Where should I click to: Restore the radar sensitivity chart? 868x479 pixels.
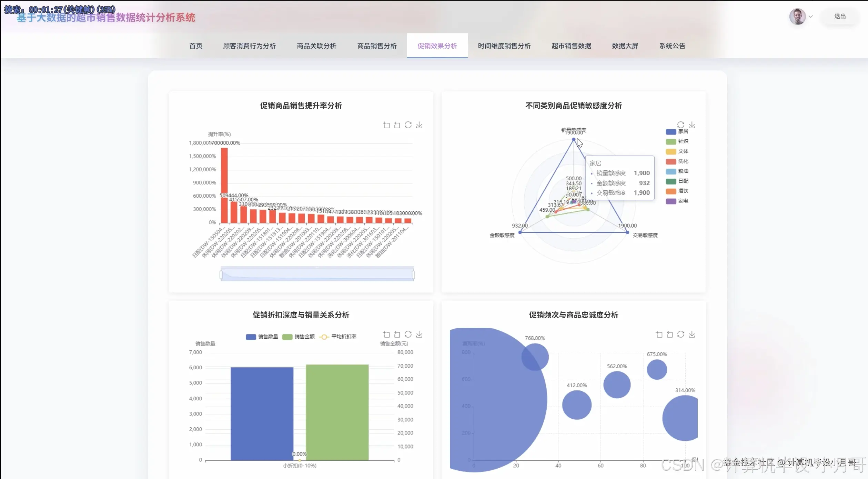(680, 124)
